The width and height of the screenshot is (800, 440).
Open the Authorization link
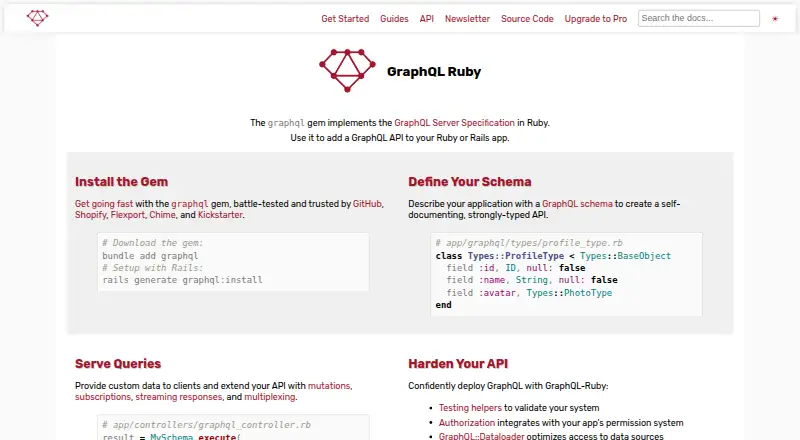click(x=466, y=423)
